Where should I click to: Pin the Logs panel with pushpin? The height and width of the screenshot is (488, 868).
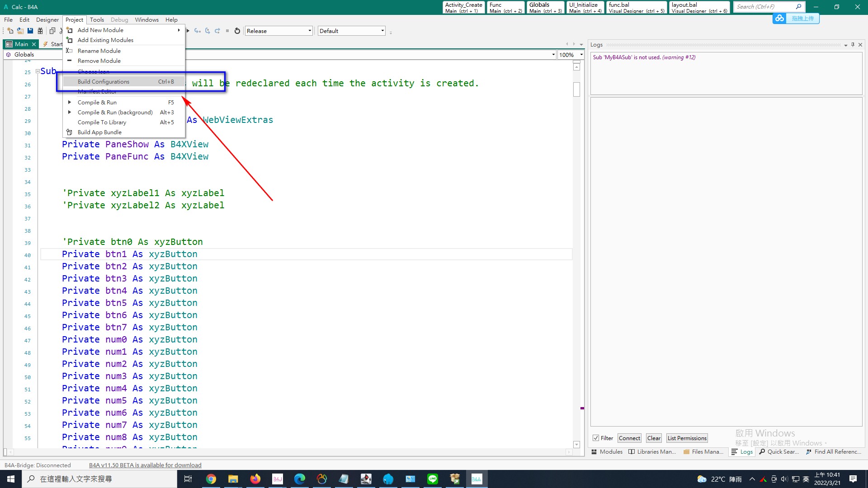853,45
